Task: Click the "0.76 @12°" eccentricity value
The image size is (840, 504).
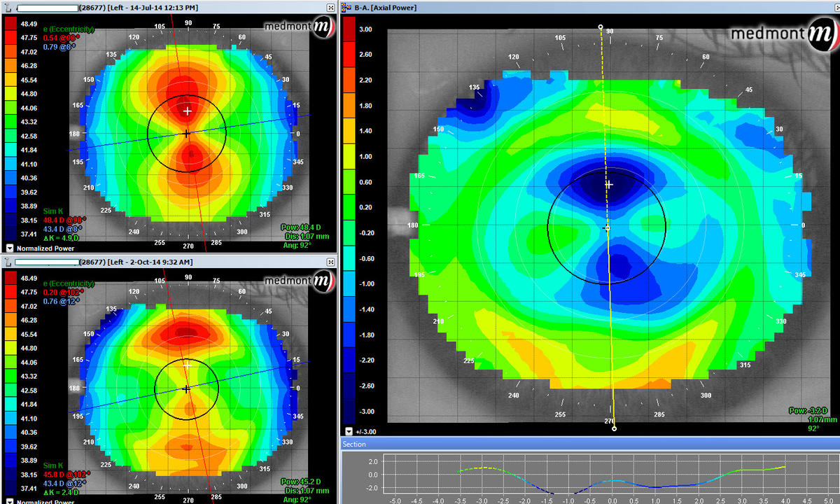Action: 62,302
